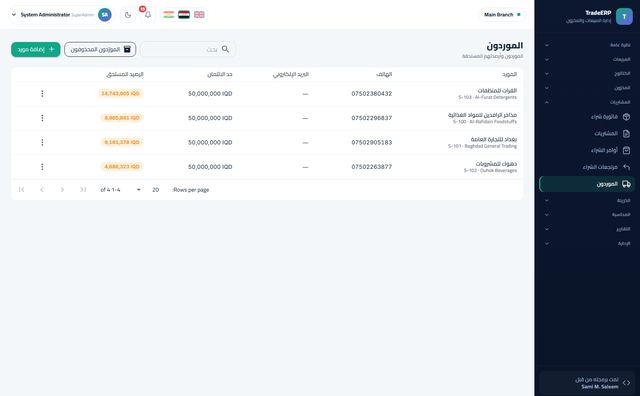Click phone number 07502263877
Screen dimensions: 640x396
click(371, 167)
